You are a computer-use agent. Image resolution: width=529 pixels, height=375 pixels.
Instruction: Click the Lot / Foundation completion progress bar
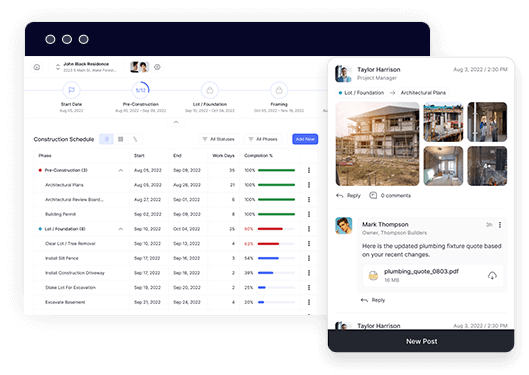(276, 229)
